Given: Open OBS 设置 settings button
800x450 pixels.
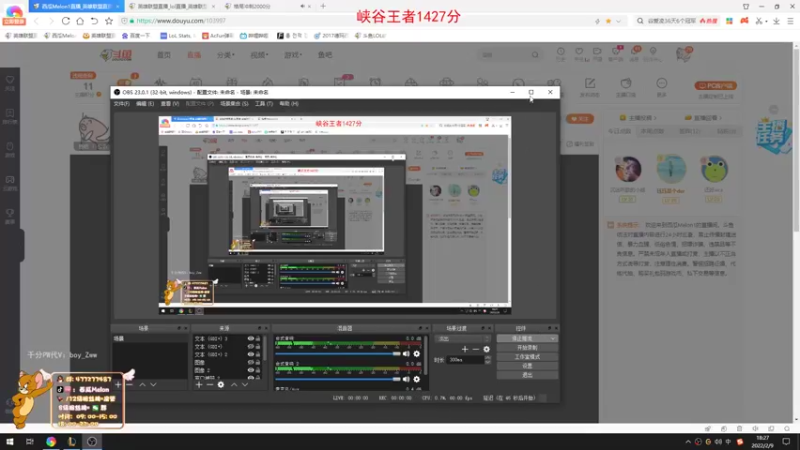Looking at the screenshot, I should (x=527, y=366).
